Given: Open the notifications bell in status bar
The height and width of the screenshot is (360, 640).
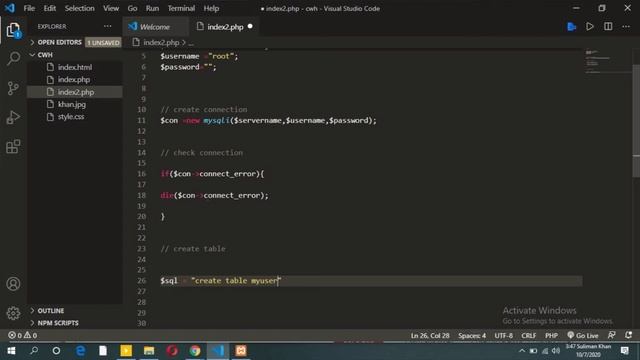Looking at the screenshot, I should (629, 335).
